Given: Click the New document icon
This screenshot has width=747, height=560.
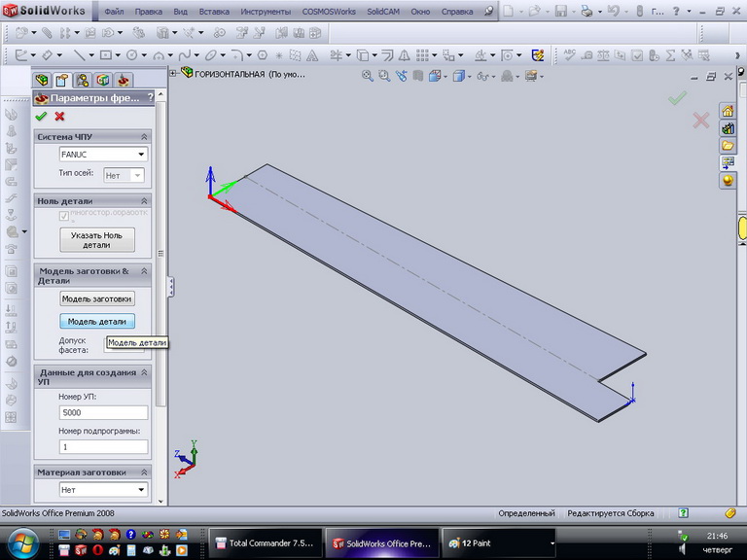Looking at the screenshot, I should click(x=509, y=11).
